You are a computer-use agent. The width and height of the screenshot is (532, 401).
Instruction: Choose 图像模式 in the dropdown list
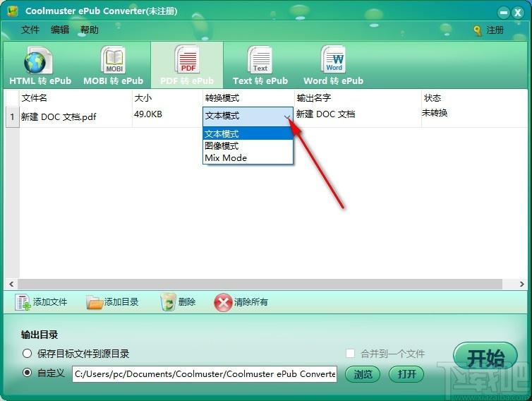(248, 146)
